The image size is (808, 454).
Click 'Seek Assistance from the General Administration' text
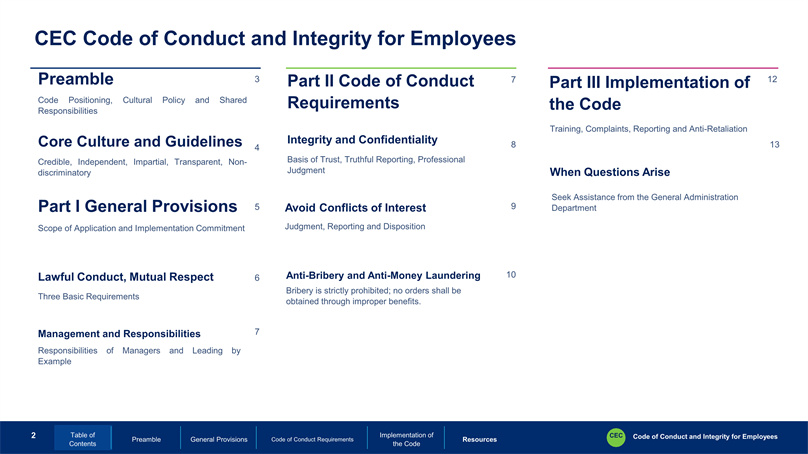tap(645, 203)
